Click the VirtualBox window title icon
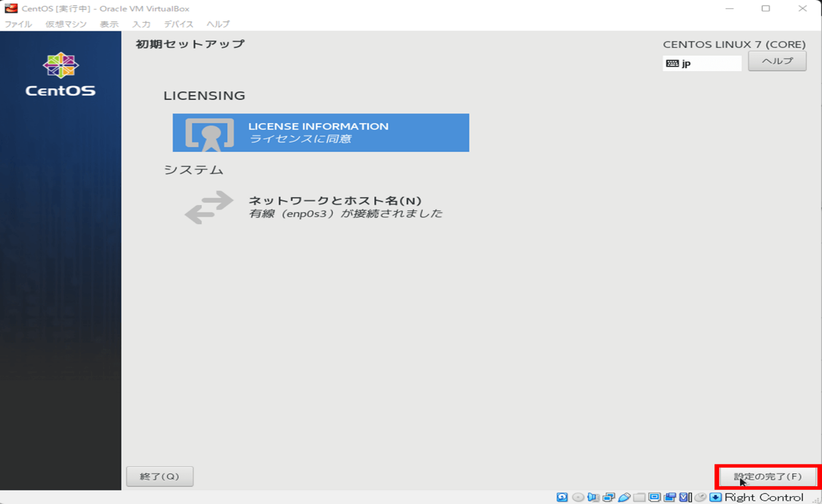Image resolution: width=822 pixels, height=504 pixels. pos(11,8)
